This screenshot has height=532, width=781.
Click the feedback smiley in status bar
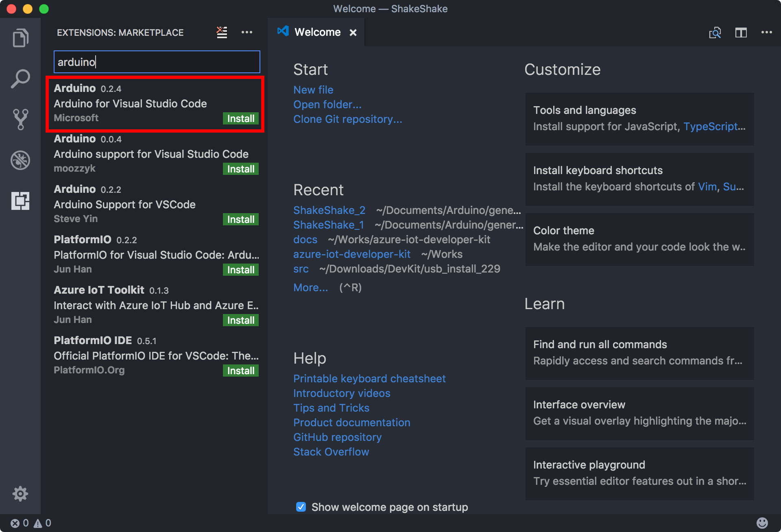coord(762,523)
